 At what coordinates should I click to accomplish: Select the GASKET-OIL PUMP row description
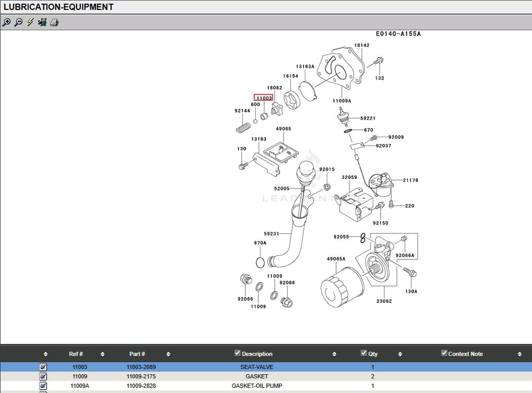click(x=257, y=386)
